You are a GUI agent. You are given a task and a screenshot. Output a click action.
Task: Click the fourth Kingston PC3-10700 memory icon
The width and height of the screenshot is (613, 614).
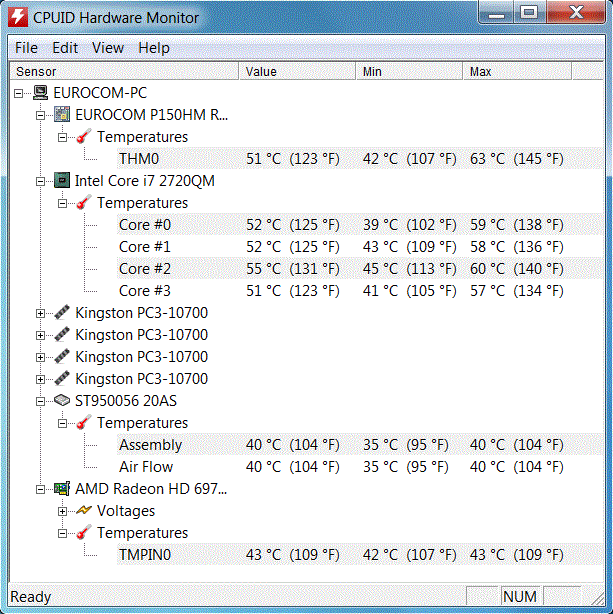[x=62, y=379]
